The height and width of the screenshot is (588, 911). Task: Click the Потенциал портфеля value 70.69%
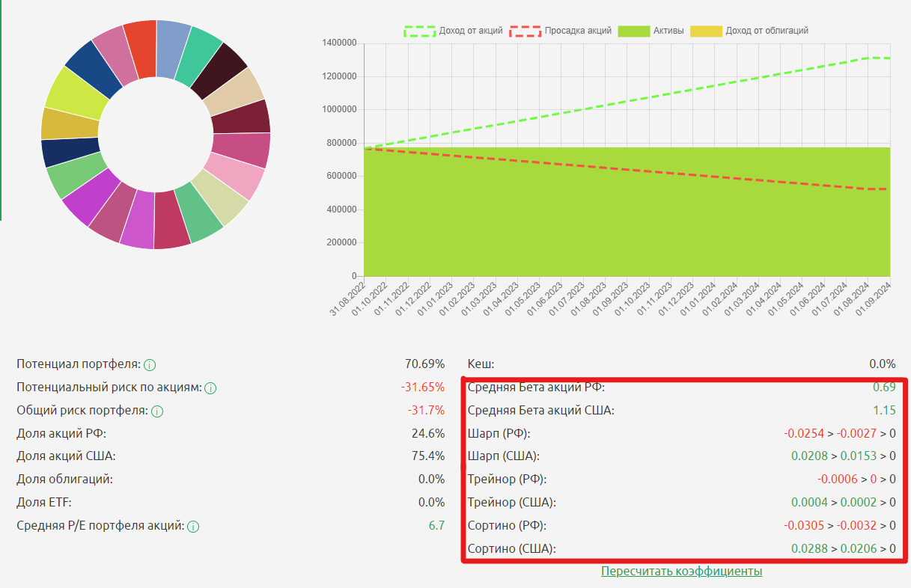click(424, 364)
